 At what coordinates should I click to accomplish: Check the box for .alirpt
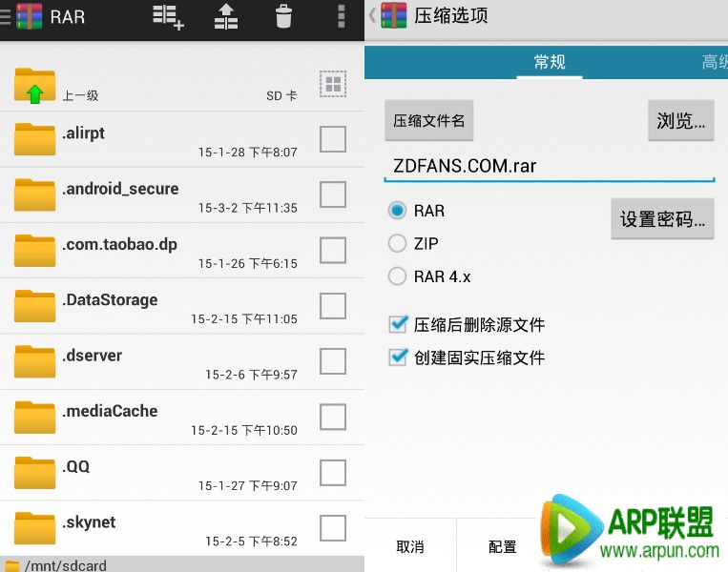click(333, 138)
